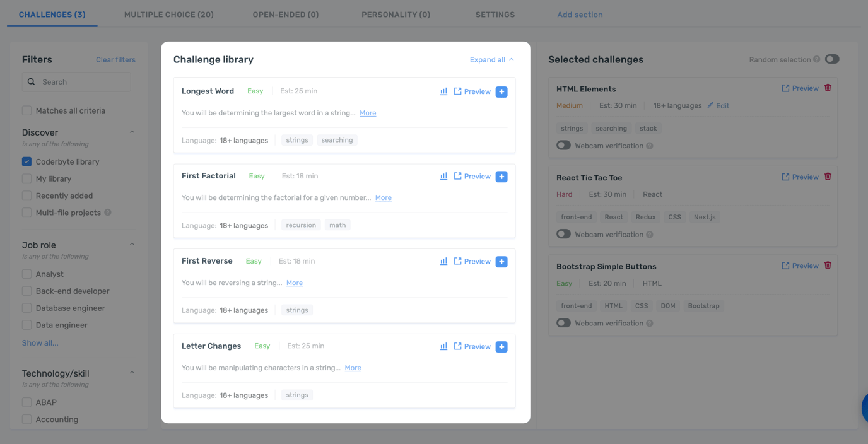Screen dimensions: 868x444
Task: Collapse the Discover filter section
Action: (x=132, y=132)
